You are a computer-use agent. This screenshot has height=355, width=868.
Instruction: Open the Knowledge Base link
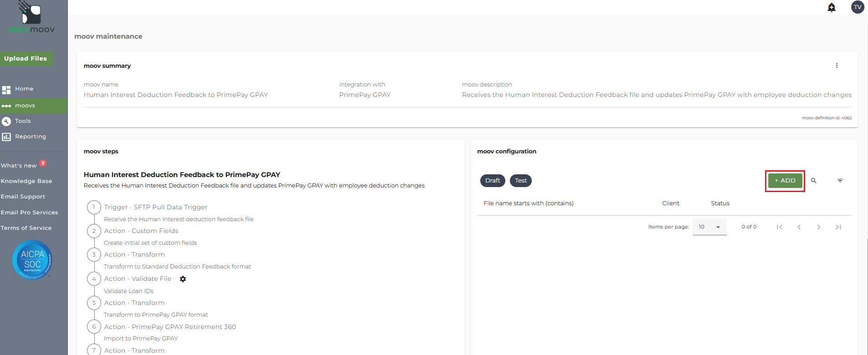26,181
